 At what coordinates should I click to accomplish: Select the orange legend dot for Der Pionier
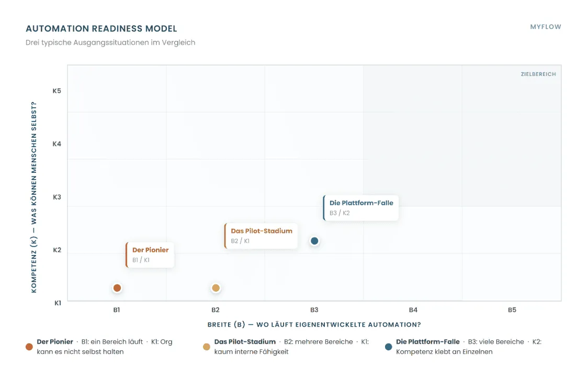point(29,347)
